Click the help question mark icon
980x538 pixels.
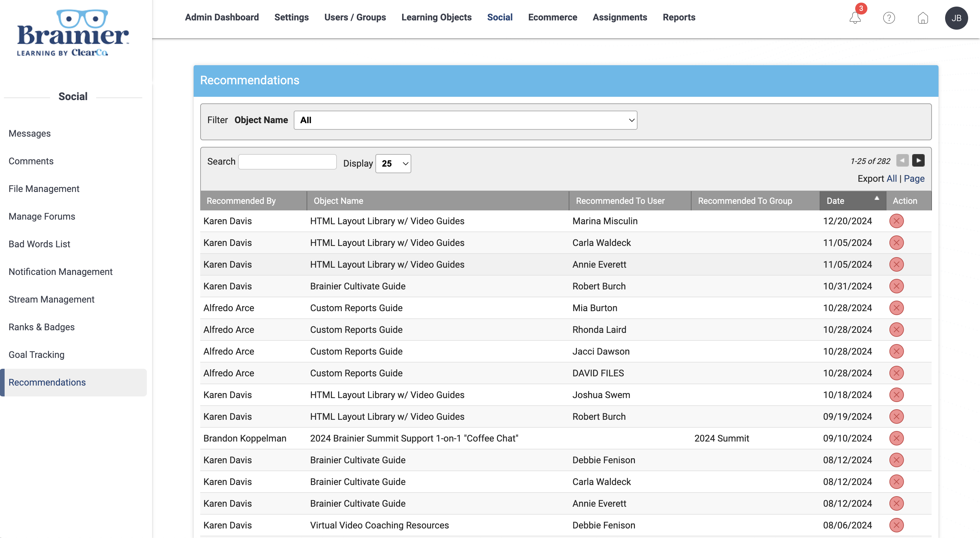coord(889,18)
